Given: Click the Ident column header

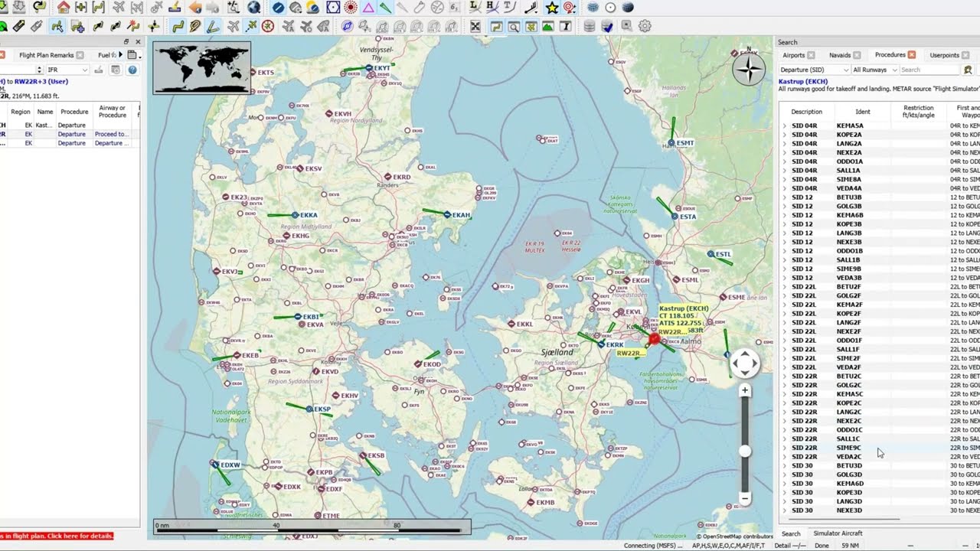Looking at the screenshot, I should tap(863, 112).
